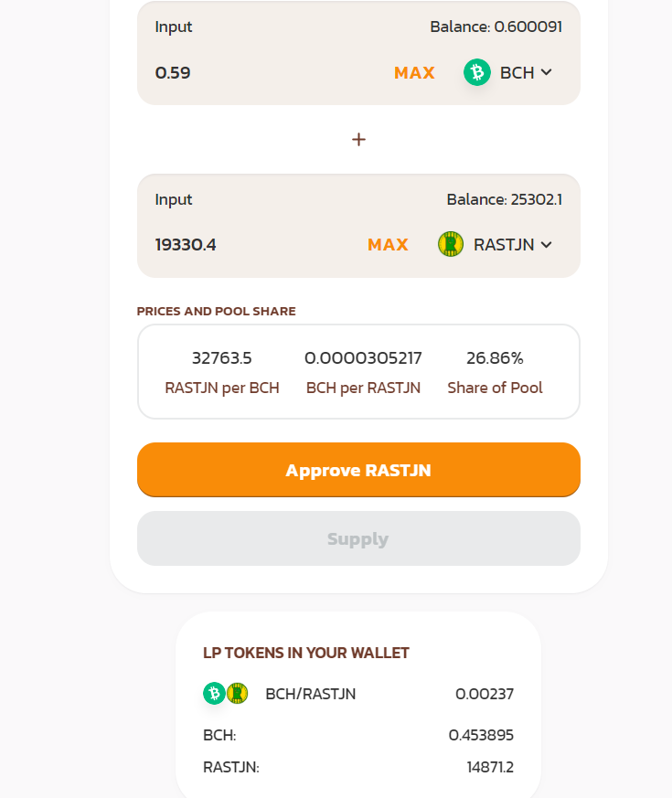The width and height of the screenshot is (672, 798).
Task: Click the RASTJN icon in LP tokens
Action: point(237,693)
